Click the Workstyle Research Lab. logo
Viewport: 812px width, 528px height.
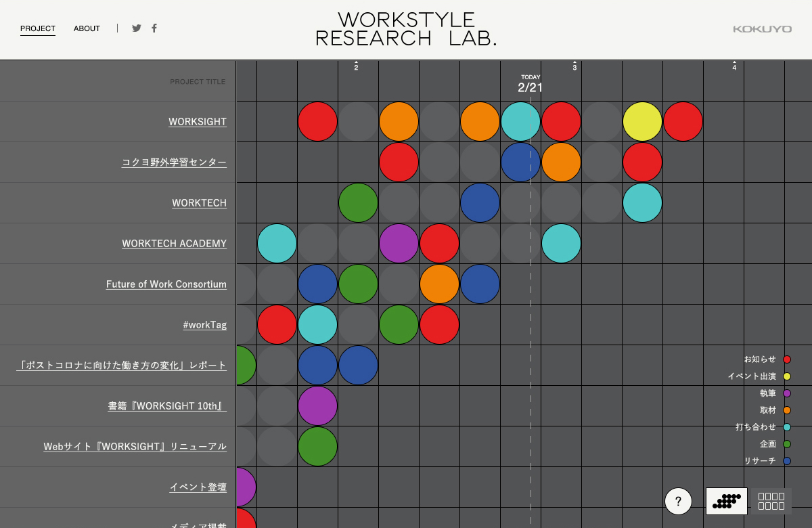click(x=406, y=29)
